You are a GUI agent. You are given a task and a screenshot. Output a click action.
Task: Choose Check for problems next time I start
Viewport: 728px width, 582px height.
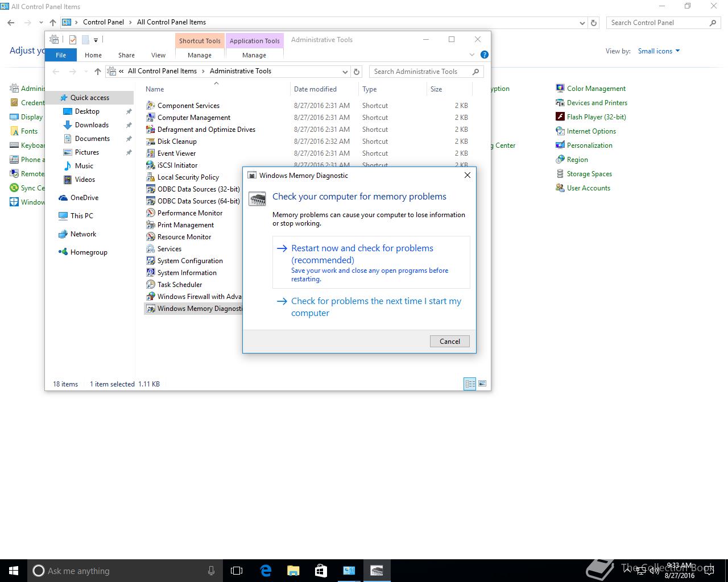371,307
